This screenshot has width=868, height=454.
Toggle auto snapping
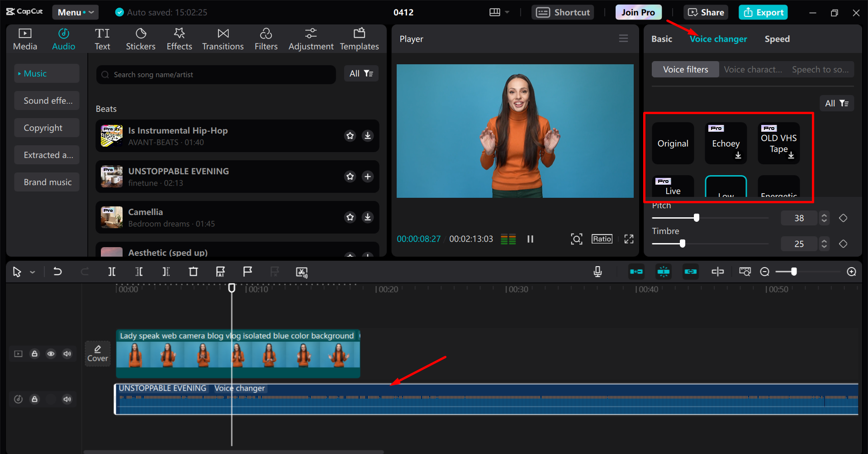pos(664,272)
